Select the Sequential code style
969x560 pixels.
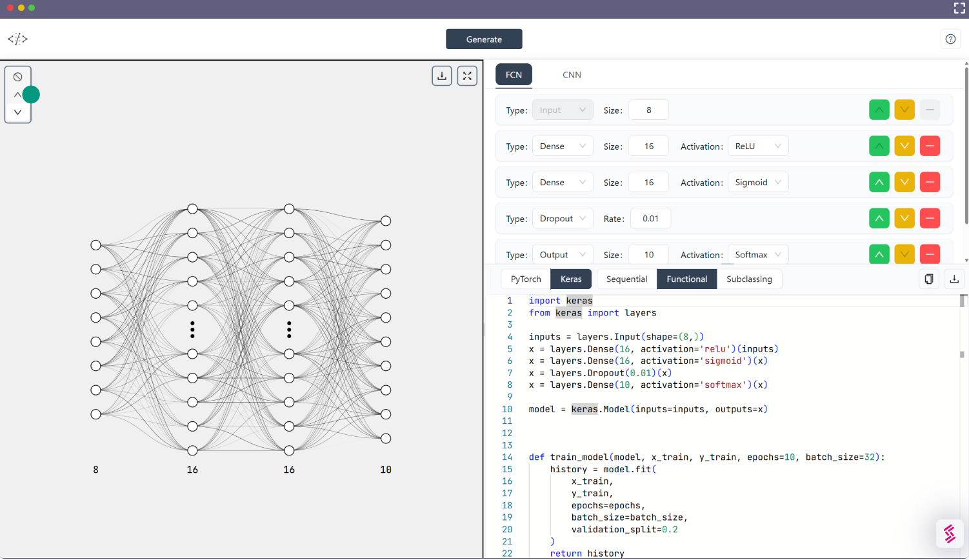pyautogui.click(x=626, y=279)
